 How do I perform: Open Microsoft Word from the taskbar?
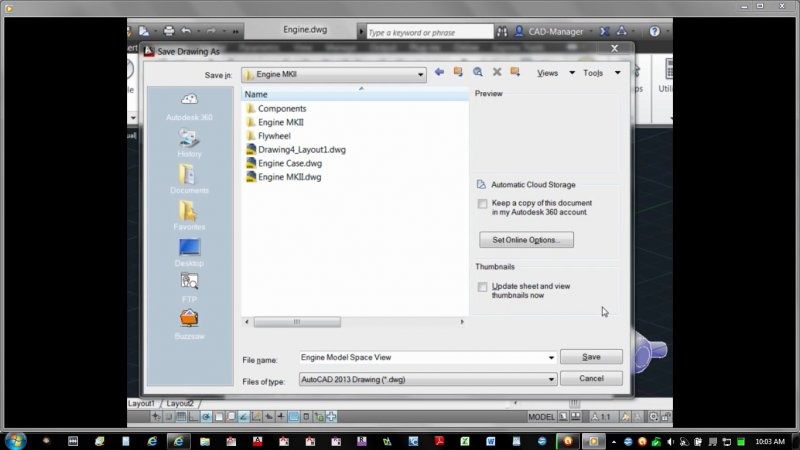(x=490, y=441)
